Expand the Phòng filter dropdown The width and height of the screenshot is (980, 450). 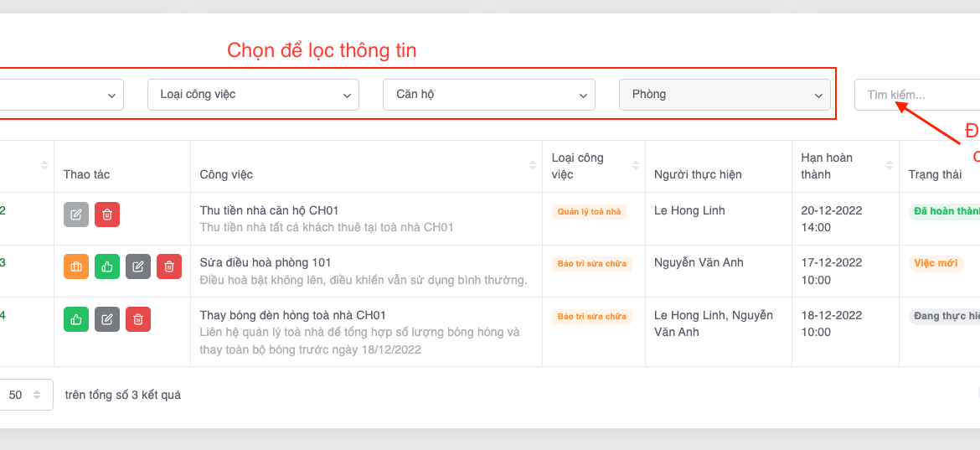(725, 95)
